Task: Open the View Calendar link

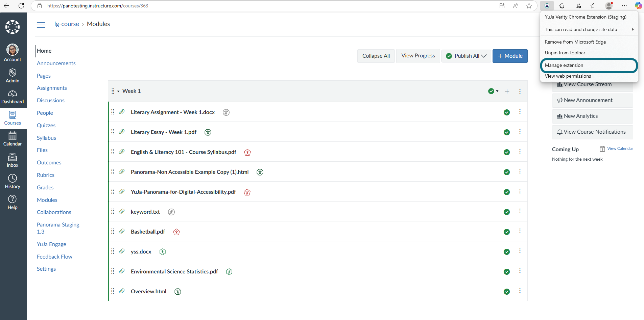Action: click(x=620, y=149)
